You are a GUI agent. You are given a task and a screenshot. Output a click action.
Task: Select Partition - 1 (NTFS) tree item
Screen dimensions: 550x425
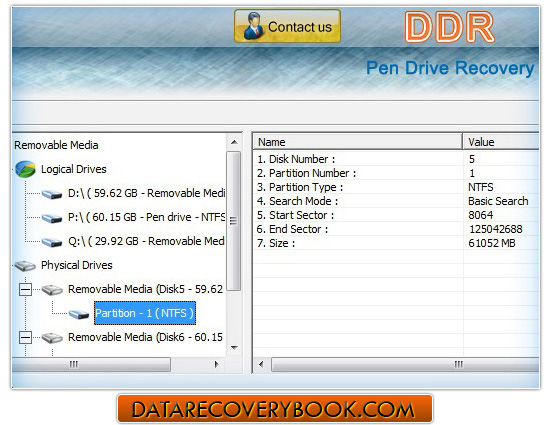pyautogui.click(x=145, y=313)
